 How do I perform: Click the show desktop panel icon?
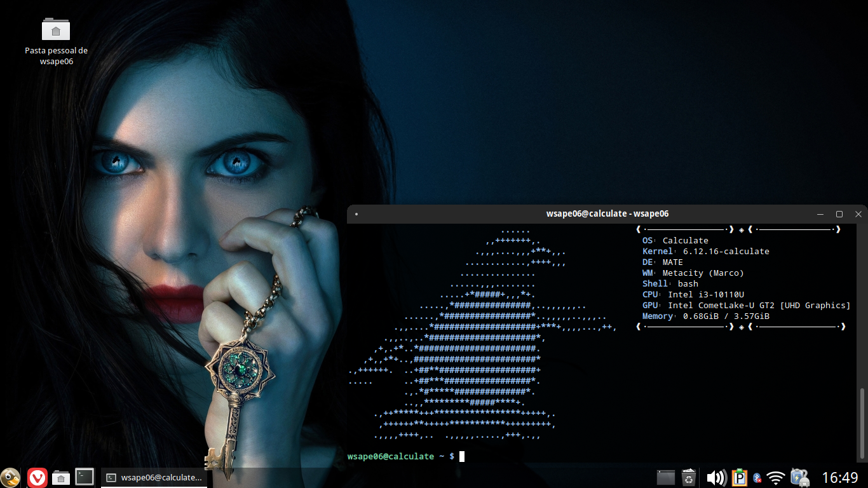[665, 477]
